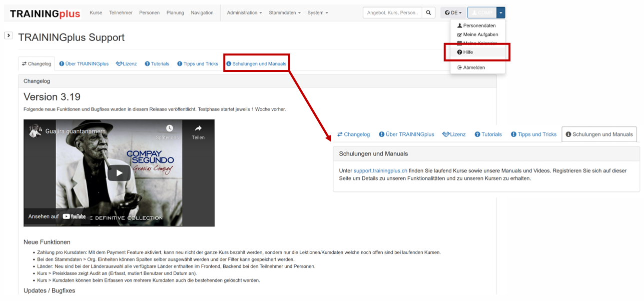
Task: Click the COMP user button
Action: [482, 13]
